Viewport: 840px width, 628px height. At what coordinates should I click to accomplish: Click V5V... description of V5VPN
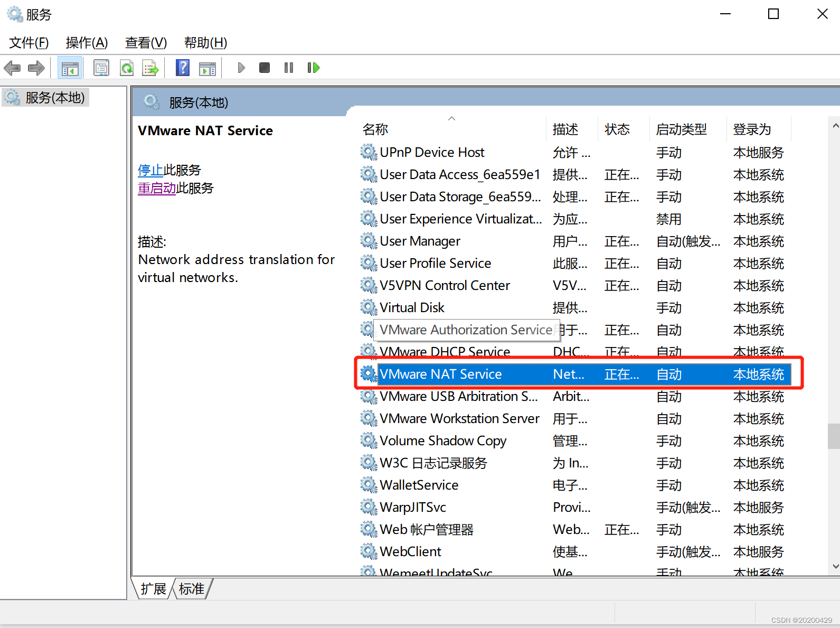click(x=569, y=285)
